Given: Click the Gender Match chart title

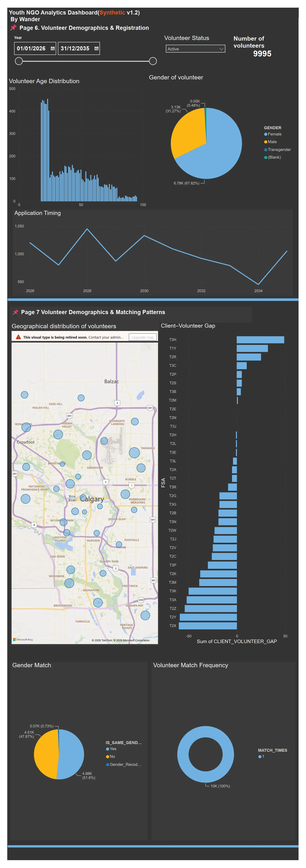Looking at the screenshot, I should 32,665.
